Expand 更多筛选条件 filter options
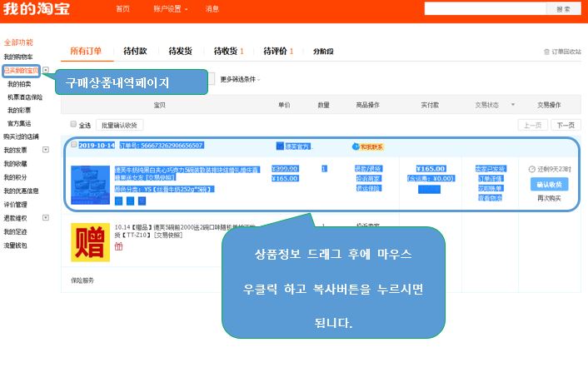The width and height of the screenshot is (588, 382). 240,79
